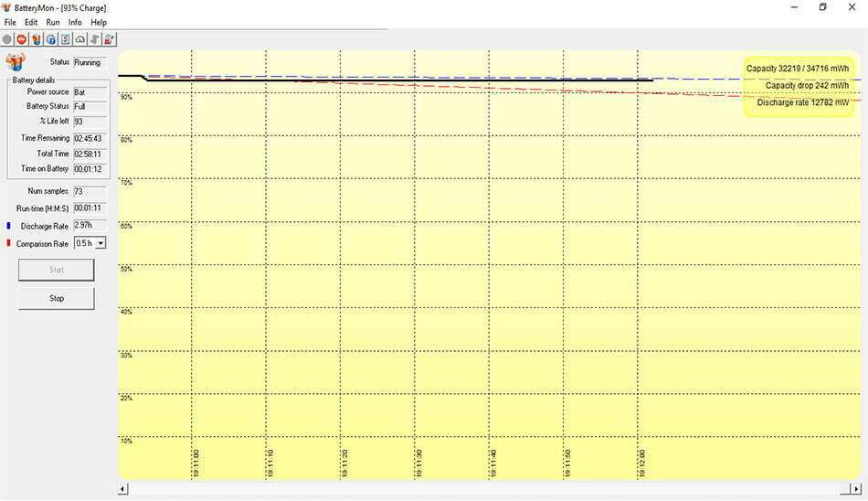
Task: Click the Time Remaining value 02:45:43
Action: coord(90,139)
